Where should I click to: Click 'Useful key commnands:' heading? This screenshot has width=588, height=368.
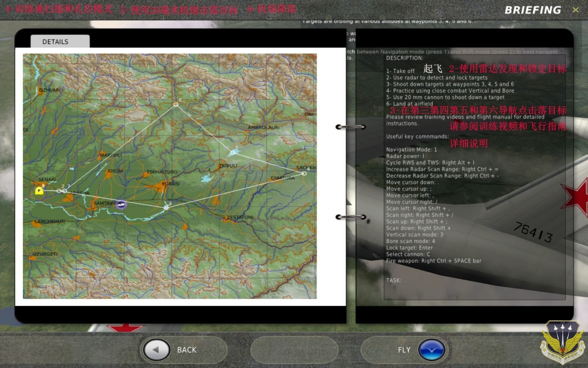pyautogui.click(x=418, y=137)
